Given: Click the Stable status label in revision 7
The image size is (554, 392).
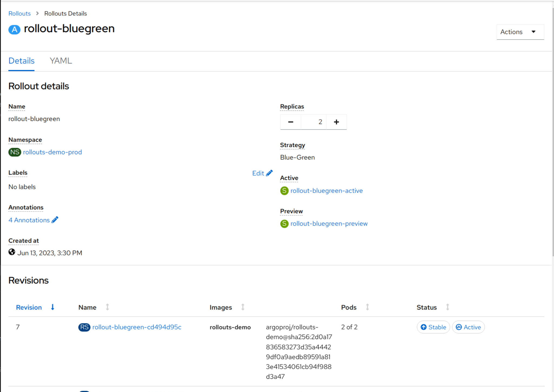Looking at the screenshot, I should 433,327.
